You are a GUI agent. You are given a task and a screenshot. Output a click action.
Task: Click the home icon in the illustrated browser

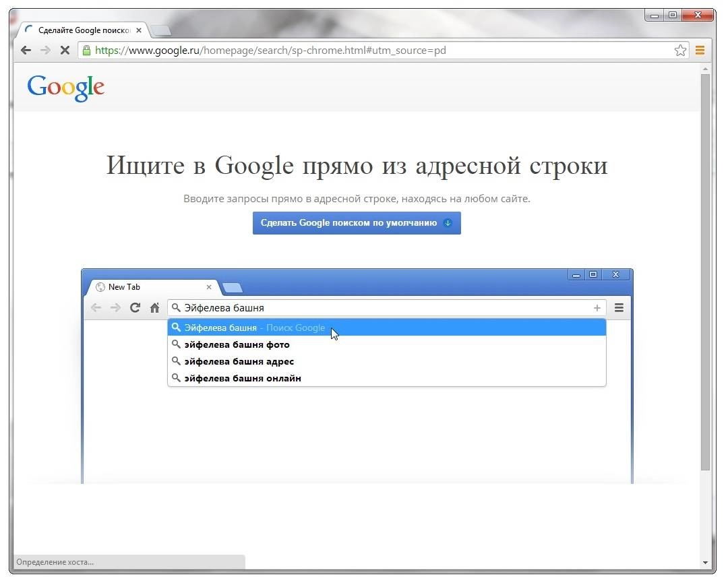tap(154, 308)
